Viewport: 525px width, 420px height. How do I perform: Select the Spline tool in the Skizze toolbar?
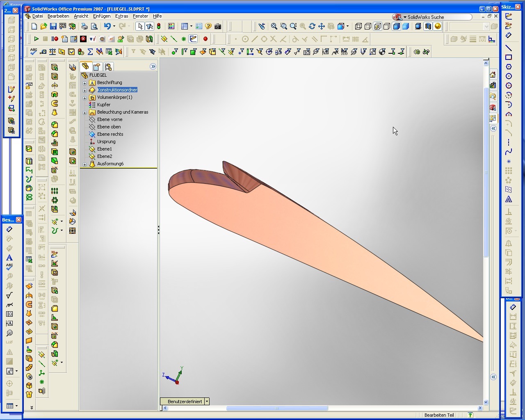click(509, 152)
